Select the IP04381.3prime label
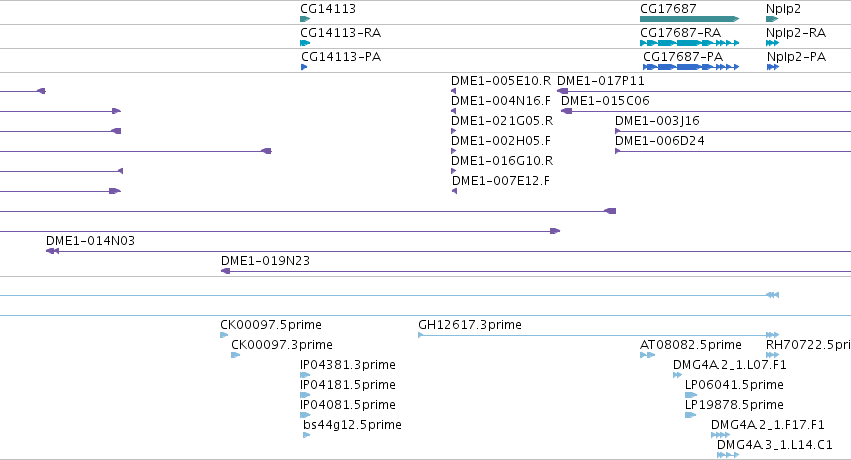The height and width of the screenshot is (460, 851). (x=348, y=365)
